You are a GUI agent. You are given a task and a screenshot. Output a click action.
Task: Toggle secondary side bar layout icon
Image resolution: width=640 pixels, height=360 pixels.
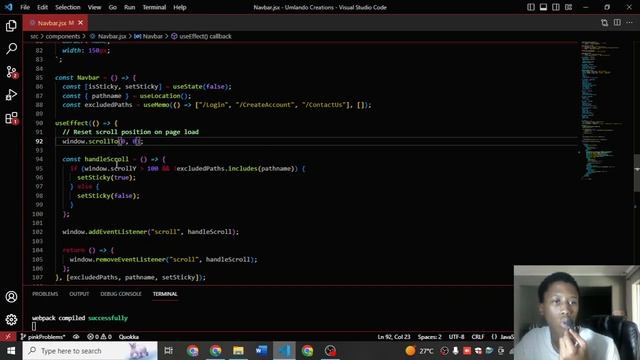click(x=556, y=7)
